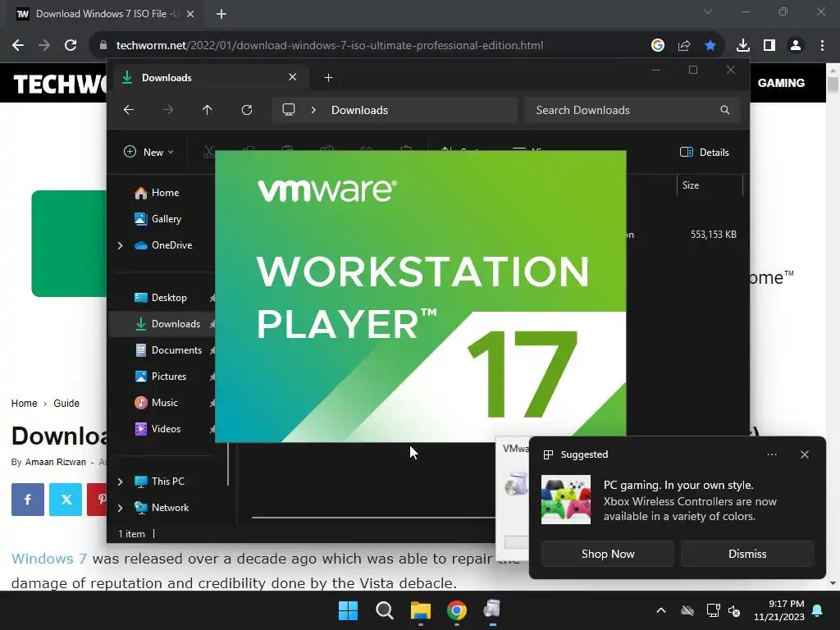The height and width of the screenshot is (630, 840).
Task: Open notification options ellipsis menu
Action: coord(772,454)
